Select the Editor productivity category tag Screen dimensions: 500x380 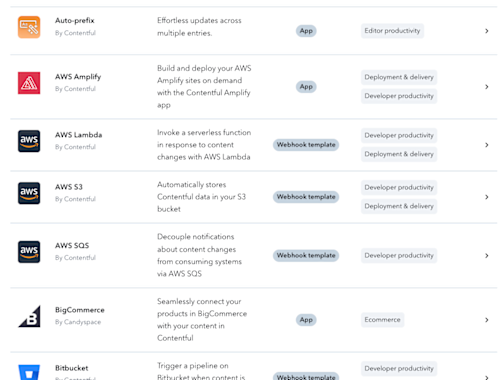(x=392, y=31)
